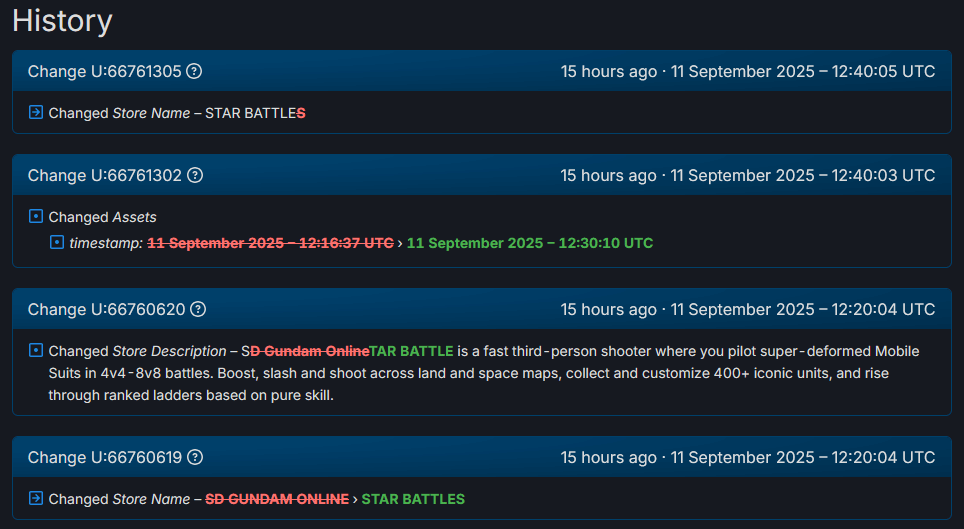Viewport: 964px width, 529px height.
Task: Click square icon before 'Changed Assets'
Action: tap(36, 217)
